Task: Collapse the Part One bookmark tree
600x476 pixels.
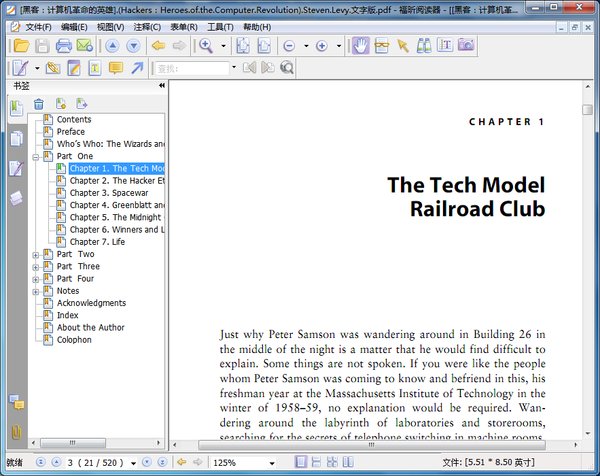Action: (36, 157)
